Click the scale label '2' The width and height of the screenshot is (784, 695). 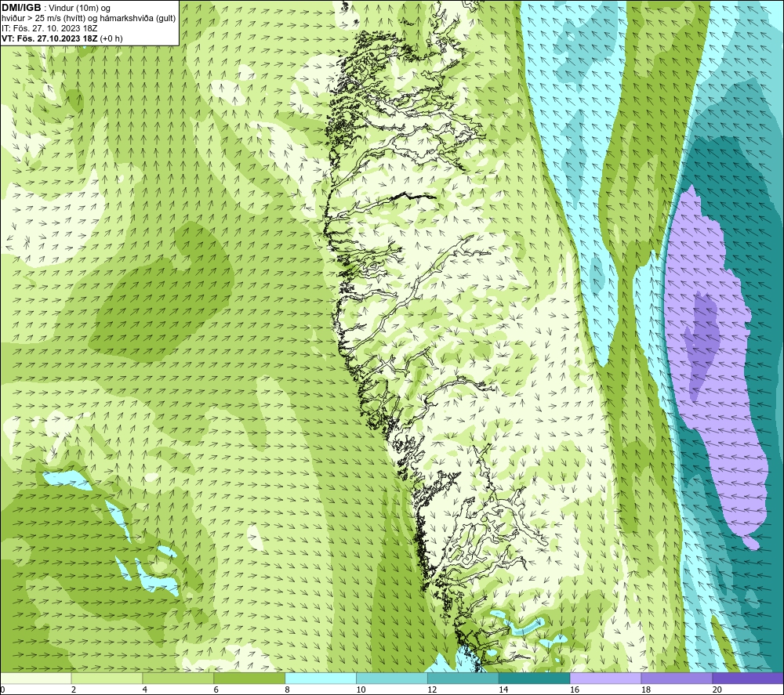pyautogui.click(x=74, y=690)
